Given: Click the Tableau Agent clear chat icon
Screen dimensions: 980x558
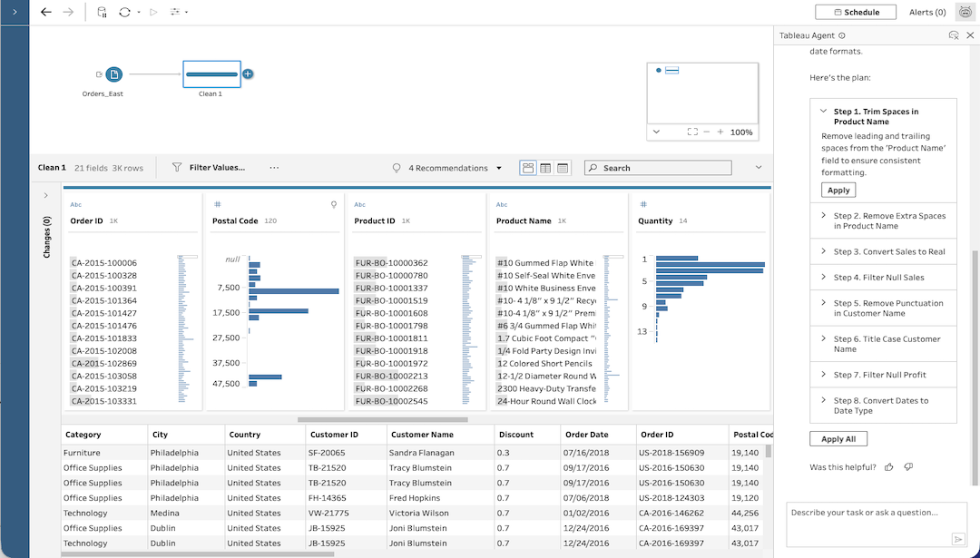Looking at the screenshot, I should 953,35.
